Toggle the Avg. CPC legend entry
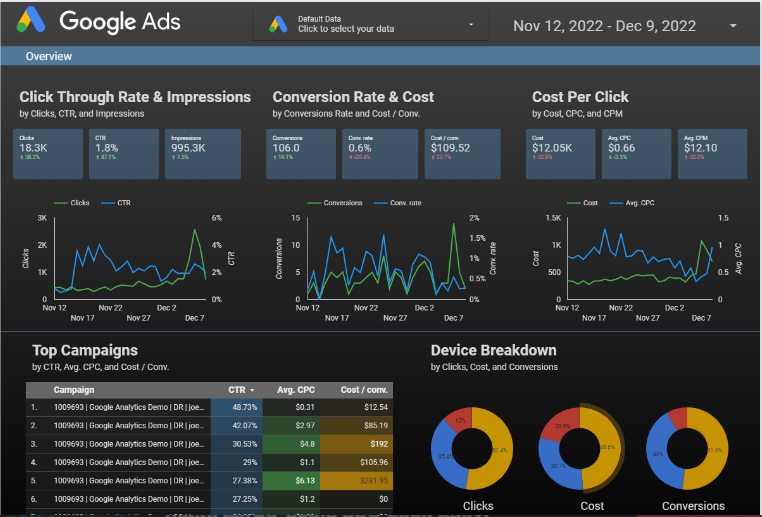This screenshot has width=762, height=517. point(632,203)
